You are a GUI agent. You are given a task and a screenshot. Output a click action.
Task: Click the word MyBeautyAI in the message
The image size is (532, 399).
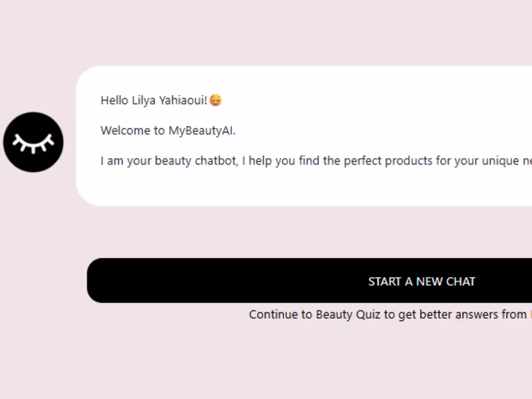coord(202,131)
